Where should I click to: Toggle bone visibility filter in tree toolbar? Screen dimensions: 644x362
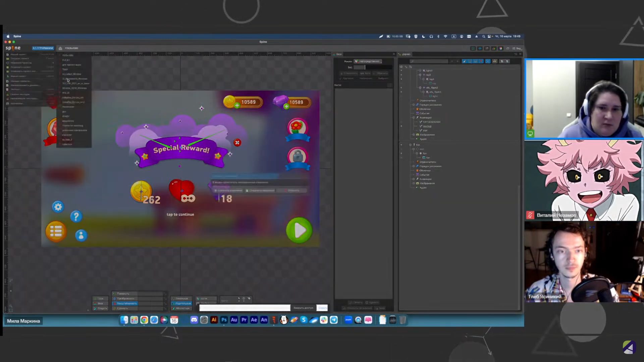pos(464,61)
